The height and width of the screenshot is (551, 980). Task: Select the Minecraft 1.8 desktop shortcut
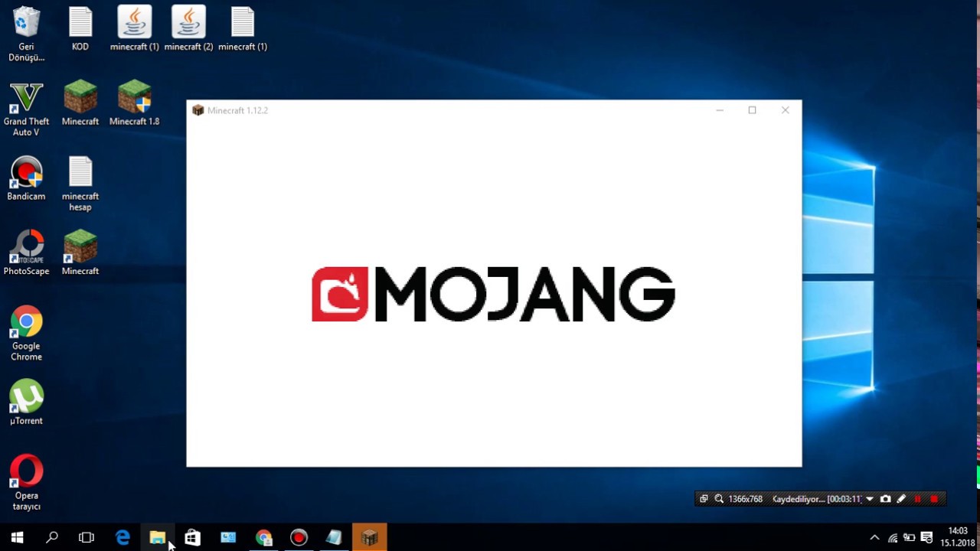tap(134, 103)
